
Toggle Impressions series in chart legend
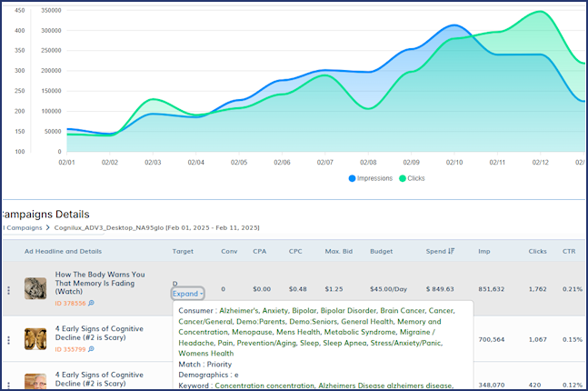pyautogui.click(x=371, y=178)
